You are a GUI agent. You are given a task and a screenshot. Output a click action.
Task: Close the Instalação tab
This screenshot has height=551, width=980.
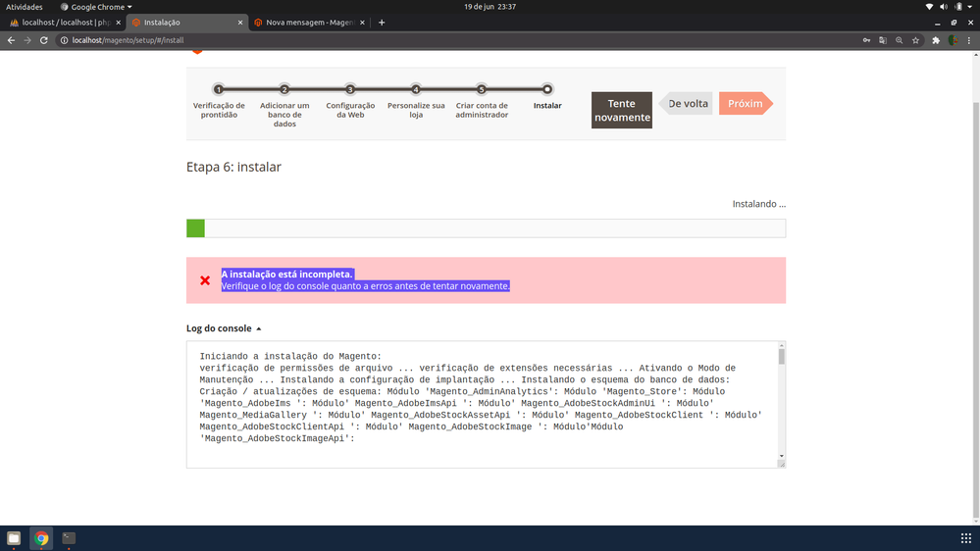(x=240, y=23)
